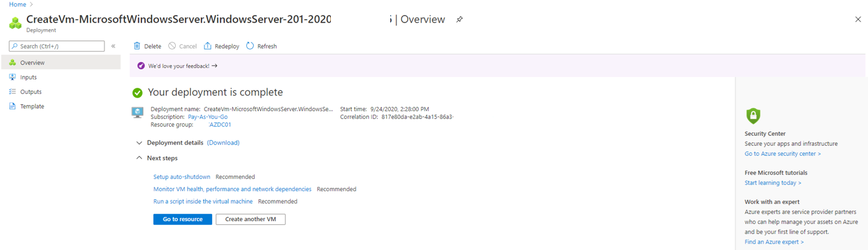Click the feedback rocket icon

point(141,66)
